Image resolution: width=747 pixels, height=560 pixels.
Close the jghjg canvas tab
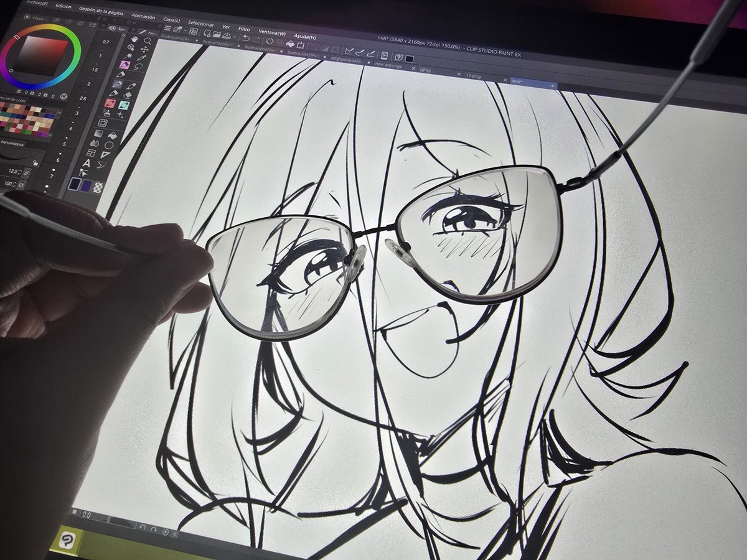(x=459, y=74)
